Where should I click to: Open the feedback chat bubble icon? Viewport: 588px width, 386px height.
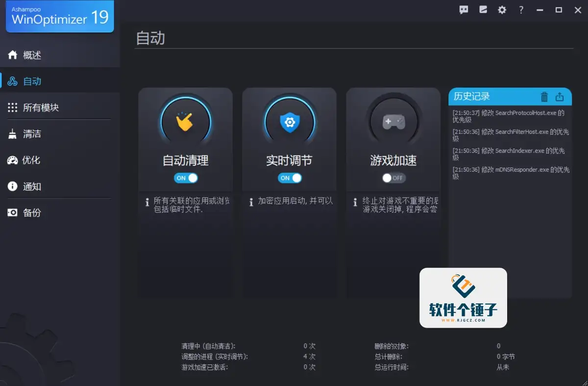click(x=464, y=10)
